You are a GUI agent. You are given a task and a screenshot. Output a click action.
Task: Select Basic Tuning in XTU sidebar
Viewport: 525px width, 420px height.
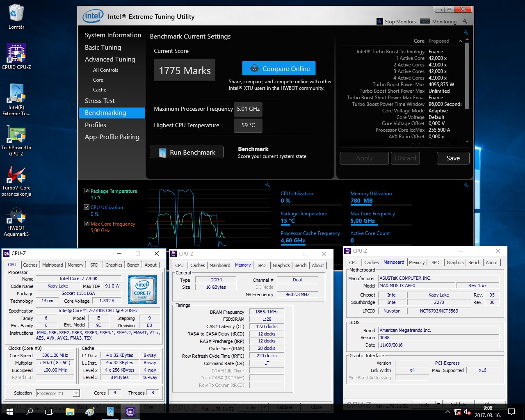(103, 48)
